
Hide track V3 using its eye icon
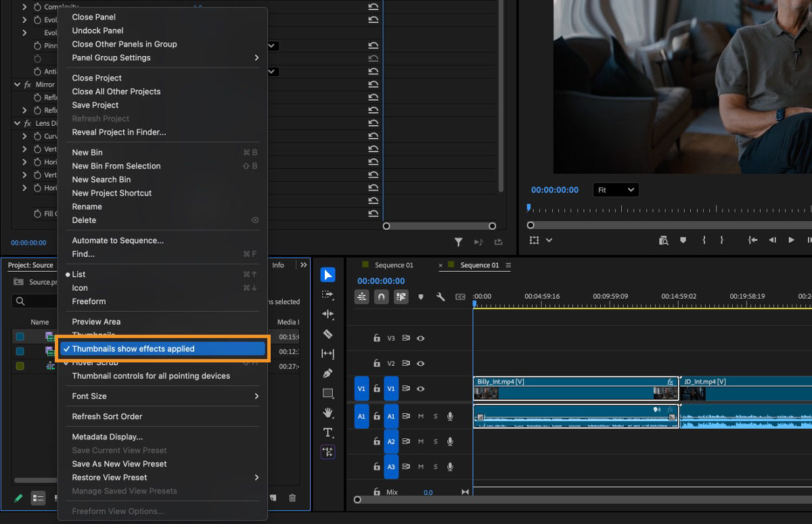point(420,337)
